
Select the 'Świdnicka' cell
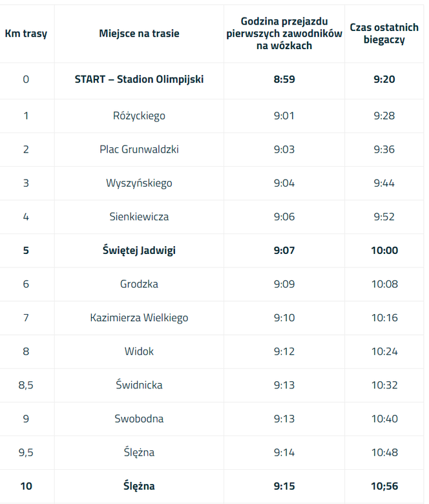(139, 385)
